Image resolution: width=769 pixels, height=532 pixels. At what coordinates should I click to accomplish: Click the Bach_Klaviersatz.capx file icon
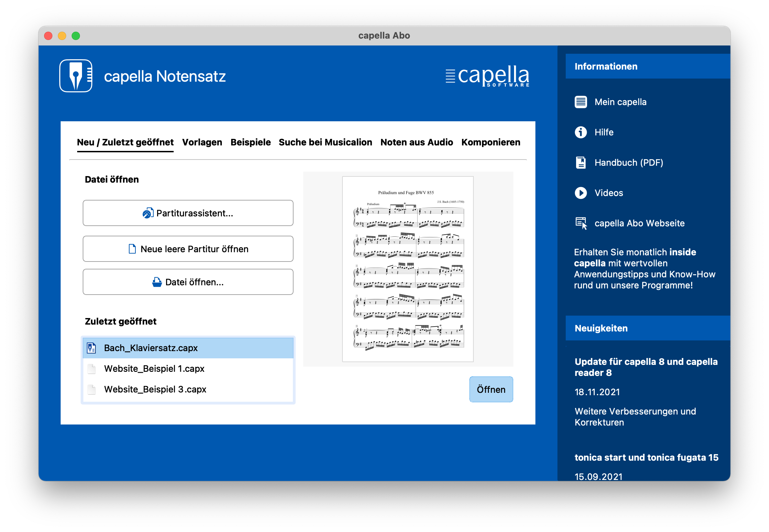pos(91,348)
